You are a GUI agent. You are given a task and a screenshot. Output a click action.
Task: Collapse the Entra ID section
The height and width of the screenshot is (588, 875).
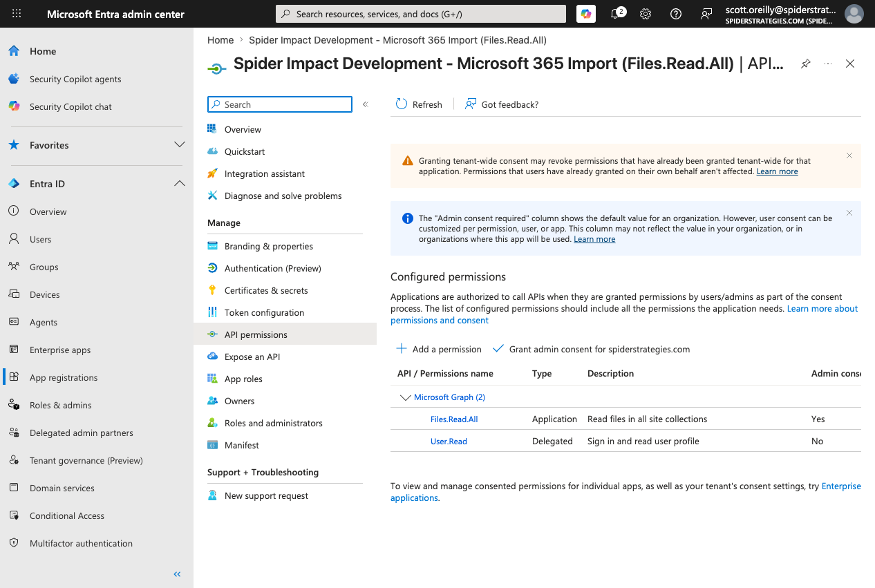pyautogui.click(x=180, y=184)
